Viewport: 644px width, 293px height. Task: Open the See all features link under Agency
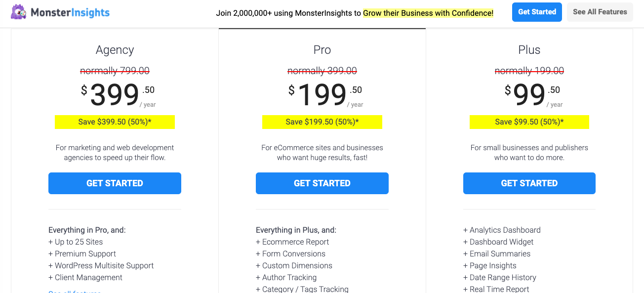[75, 292]
